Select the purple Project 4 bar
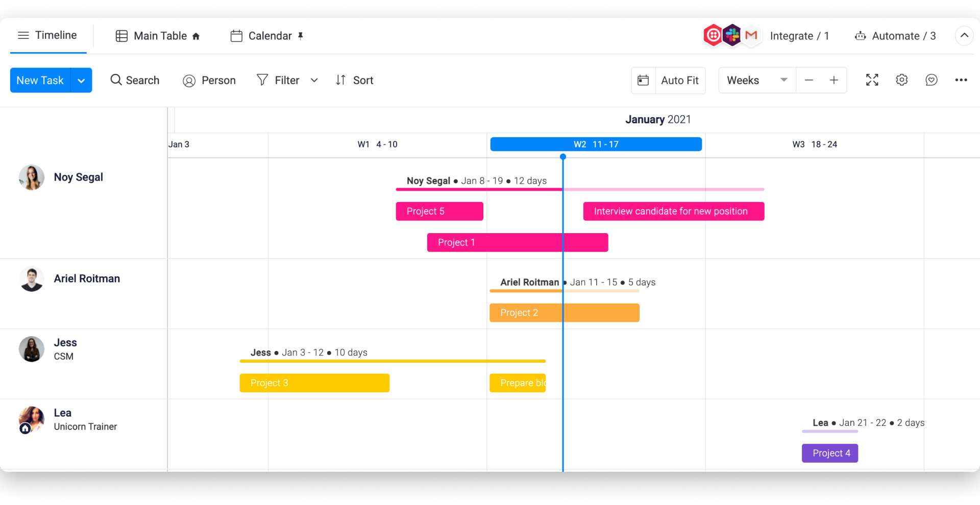 point(830,453)
